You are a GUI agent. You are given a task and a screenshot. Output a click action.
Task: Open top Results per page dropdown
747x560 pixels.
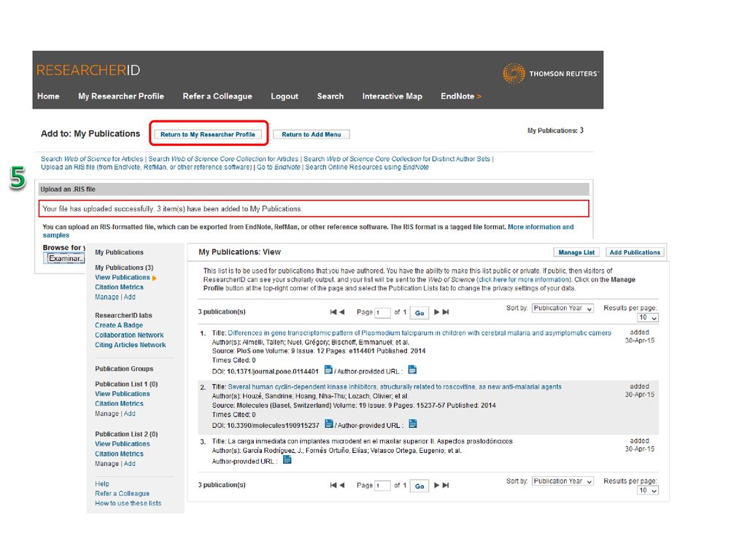click(648, 318)
